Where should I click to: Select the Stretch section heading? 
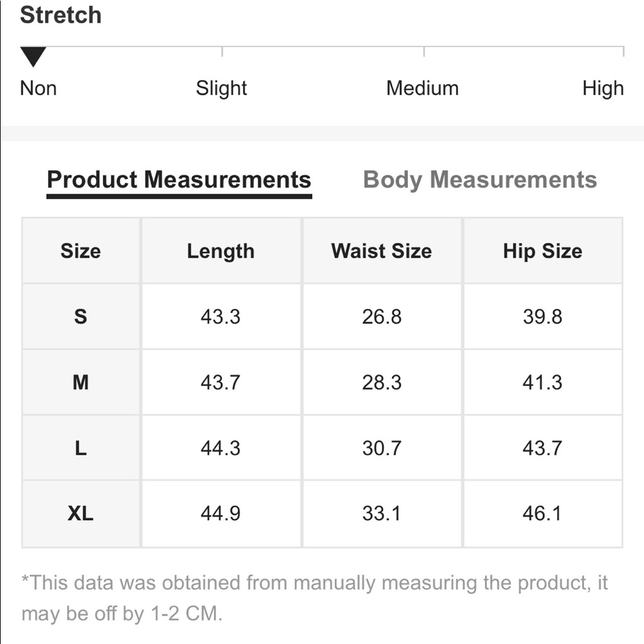click(61, 15)
